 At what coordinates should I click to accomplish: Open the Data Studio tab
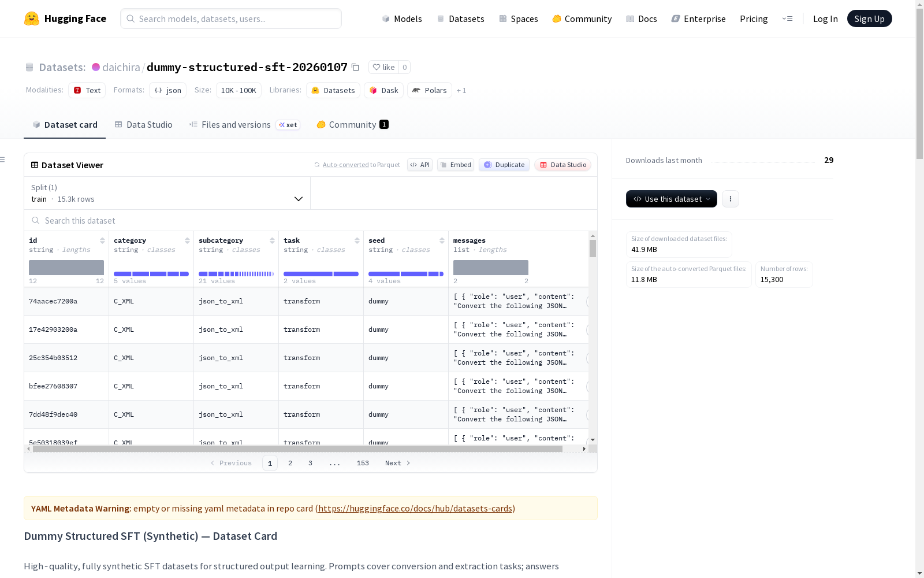click(144, 125)
